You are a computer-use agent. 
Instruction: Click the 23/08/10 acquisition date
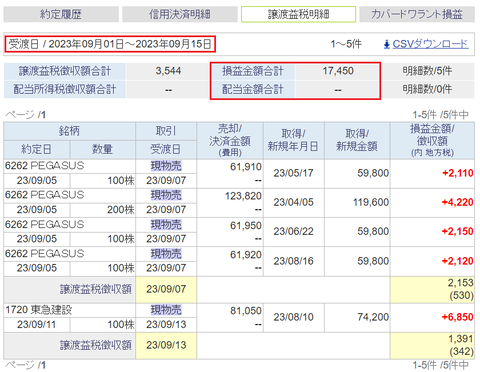(293, 317)
